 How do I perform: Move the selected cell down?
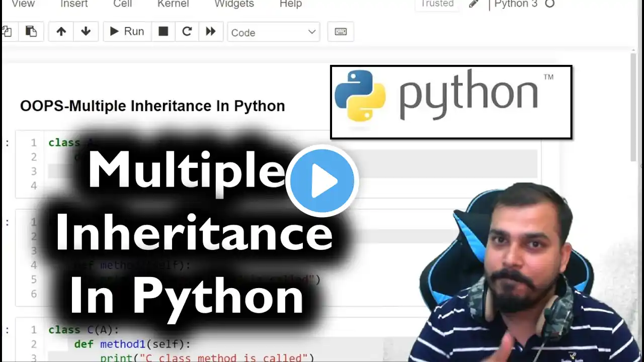(86, 32)
